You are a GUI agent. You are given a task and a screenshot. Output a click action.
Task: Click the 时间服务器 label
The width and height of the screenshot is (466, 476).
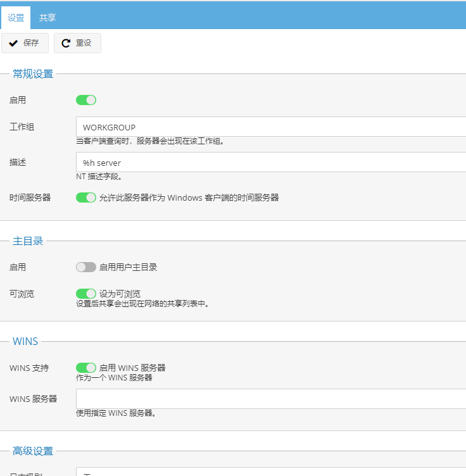(30, 198)
